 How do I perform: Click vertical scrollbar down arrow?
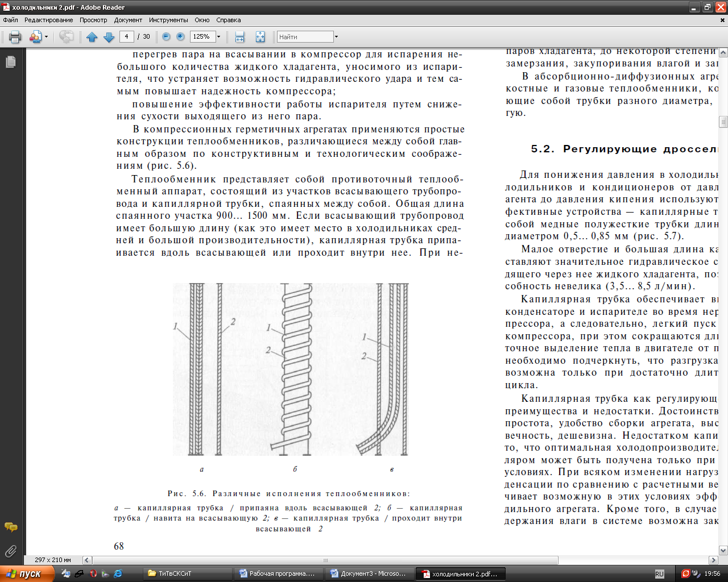click(x=723, y=550)
